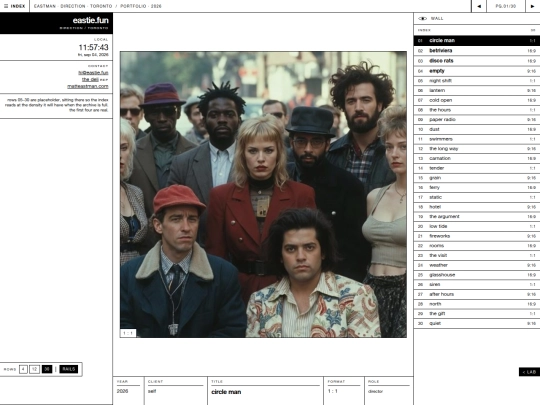Select index row 25 glasshouse
The width and height of the screenshot is (540, 405).
tap(477, 275)
